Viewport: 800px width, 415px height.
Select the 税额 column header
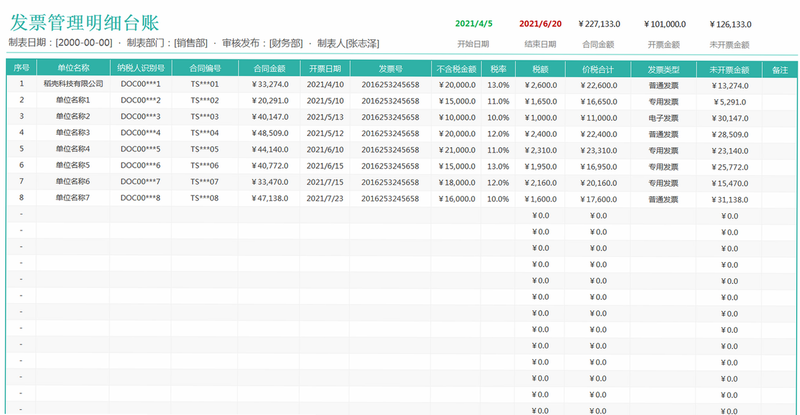pos(540,69)
